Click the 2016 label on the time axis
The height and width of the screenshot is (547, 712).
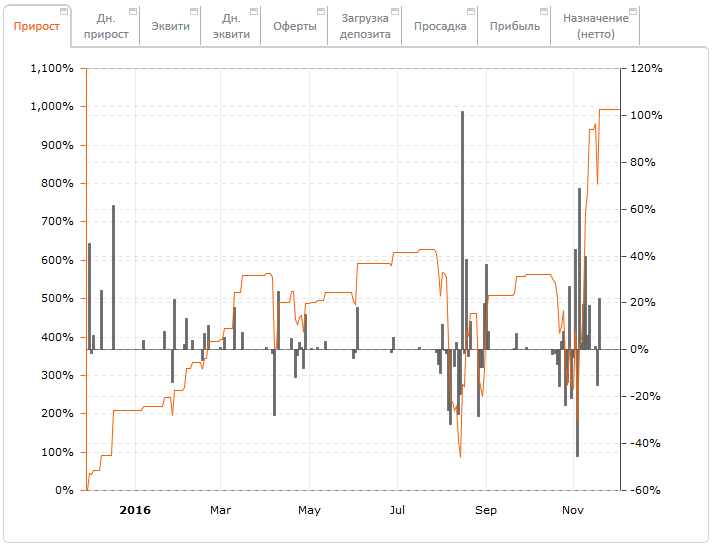[x=135, y=510]
